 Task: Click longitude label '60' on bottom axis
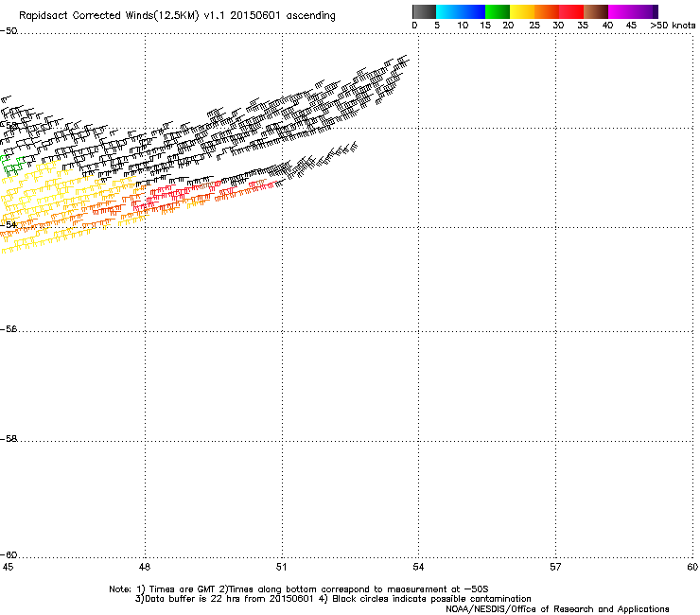[692, 567]
